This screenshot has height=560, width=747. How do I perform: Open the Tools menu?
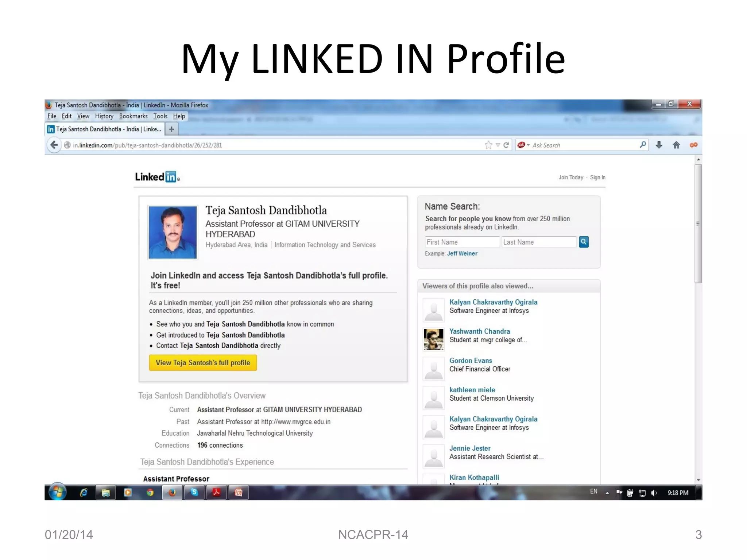(160, 116)
